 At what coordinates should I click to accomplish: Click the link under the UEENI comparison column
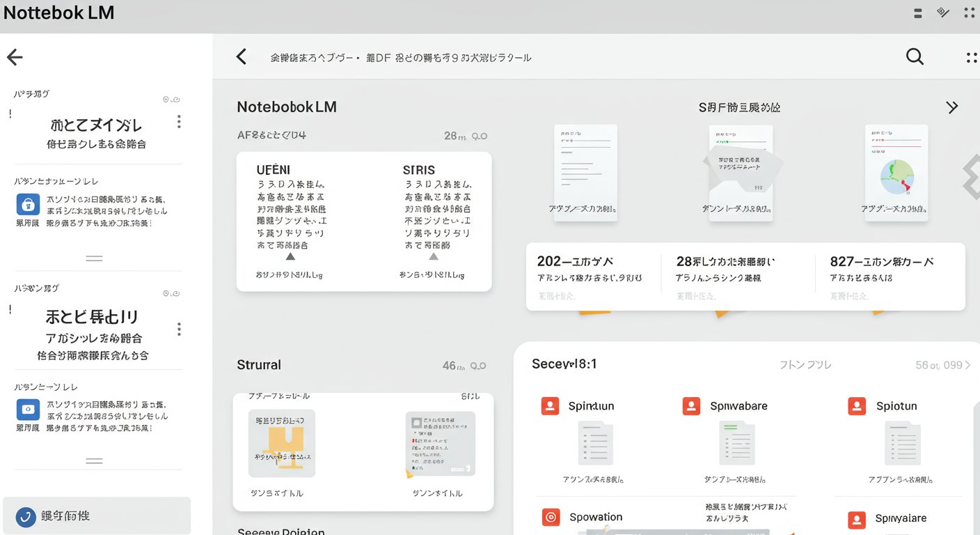pos(291,274)
